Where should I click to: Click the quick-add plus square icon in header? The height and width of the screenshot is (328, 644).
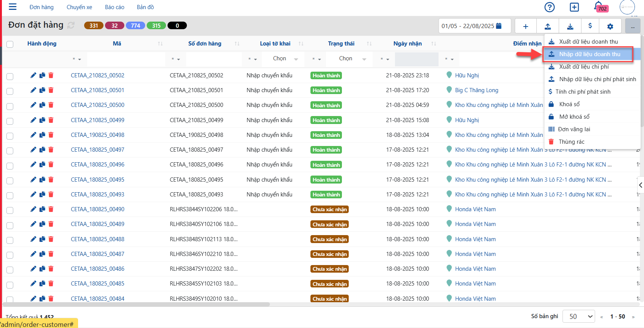(x=574, y=7)
